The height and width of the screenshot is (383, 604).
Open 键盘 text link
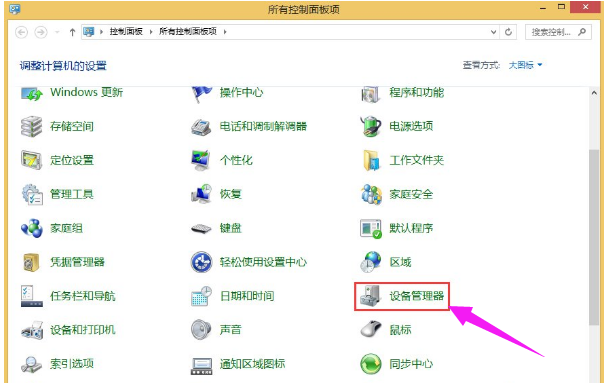[230, 228]
